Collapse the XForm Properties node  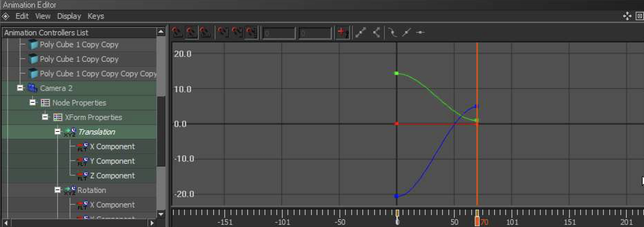pyautogui.click(x=45, y=117)
